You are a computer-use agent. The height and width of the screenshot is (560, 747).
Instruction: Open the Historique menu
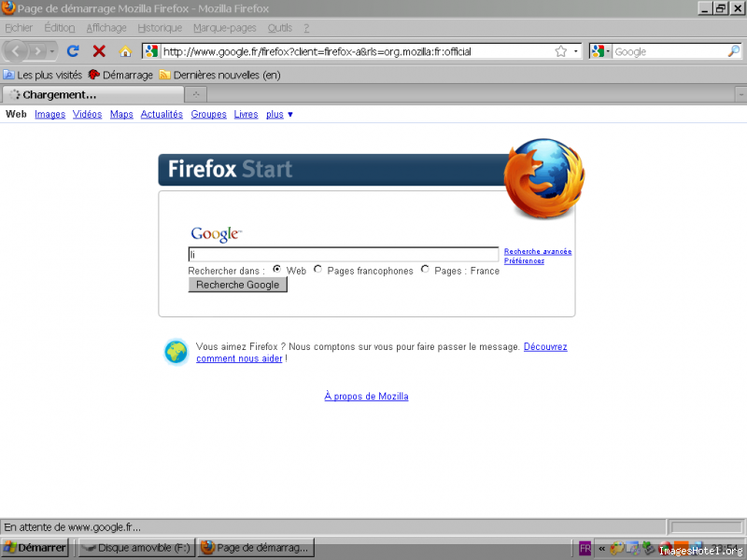[x=160, y=28]
